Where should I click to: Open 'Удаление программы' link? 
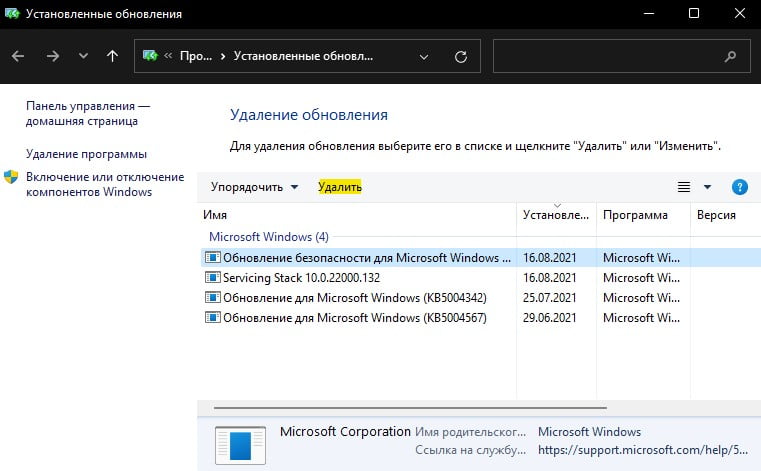tap(86, 154)
